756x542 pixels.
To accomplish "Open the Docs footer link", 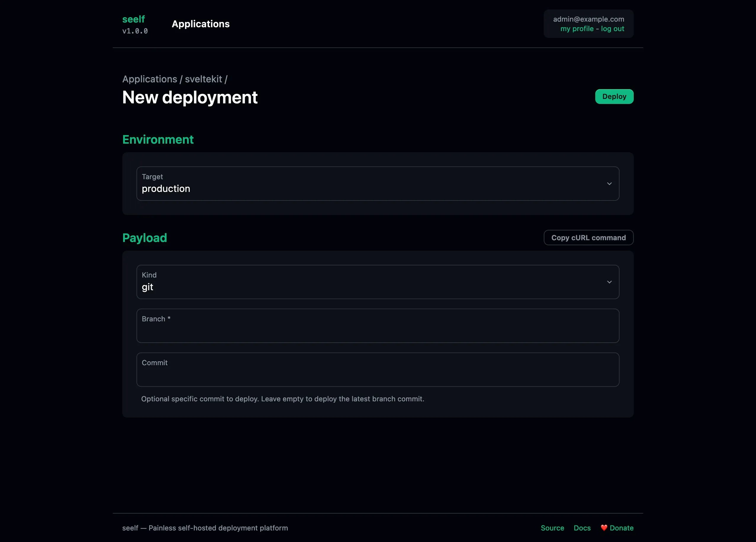I will pyautogui.click(x=582, y=528).
